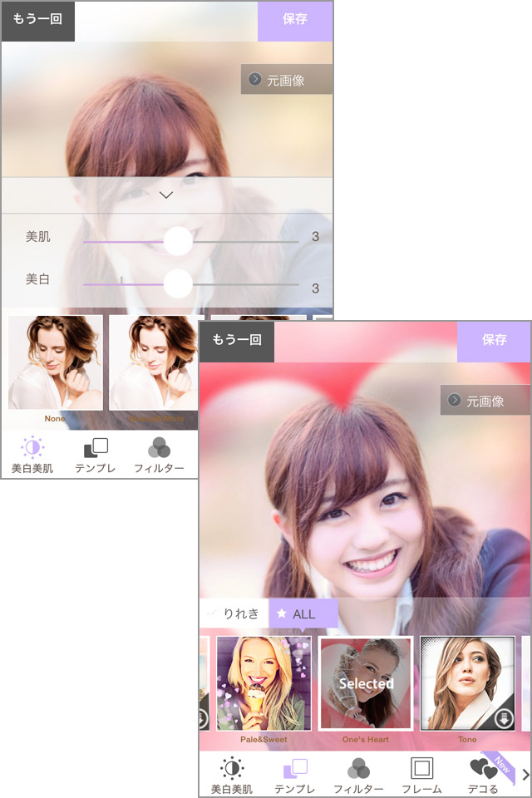Switch to the ★ ALL tab
Image resolution: width=532 pixels, height=798 pixels.
(x=303, y=614)
